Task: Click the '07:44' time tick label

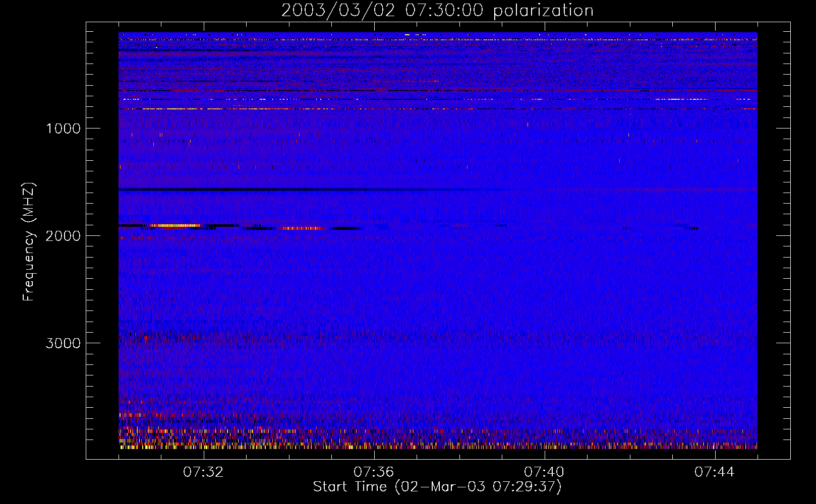Action: (715, 472)
